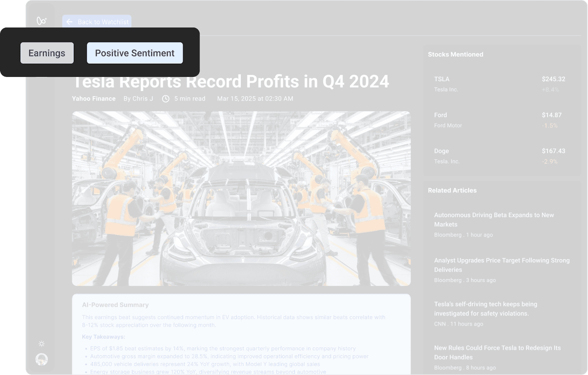Toggle light theme sun icon
Viewport: 588px width, 375px height.
tap(42, 344)
